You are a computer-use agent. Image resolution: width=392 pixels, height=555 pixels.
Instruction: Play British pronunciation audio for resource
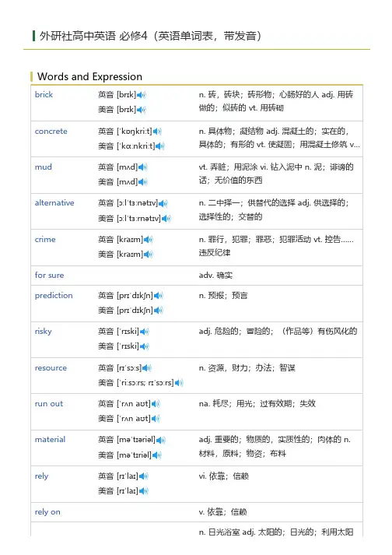146,368
